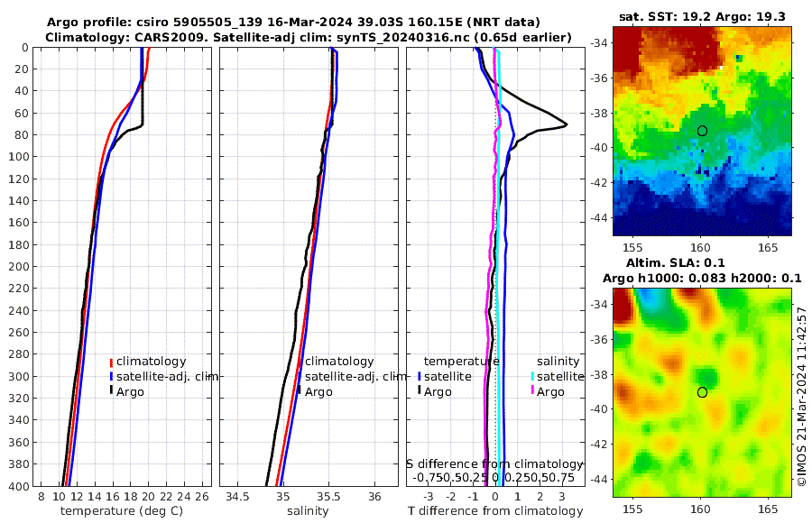Click the Argo profile title text
The height and width of the screenshot is (523, 812).
pyautogui.click(x=293, y=23)
